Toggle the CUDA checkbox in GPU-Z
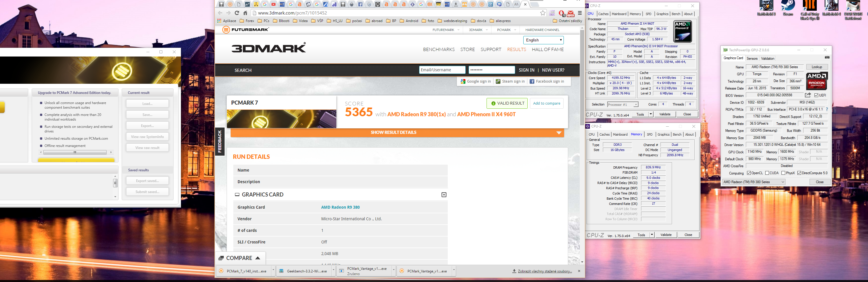 (x=767, y=173)
